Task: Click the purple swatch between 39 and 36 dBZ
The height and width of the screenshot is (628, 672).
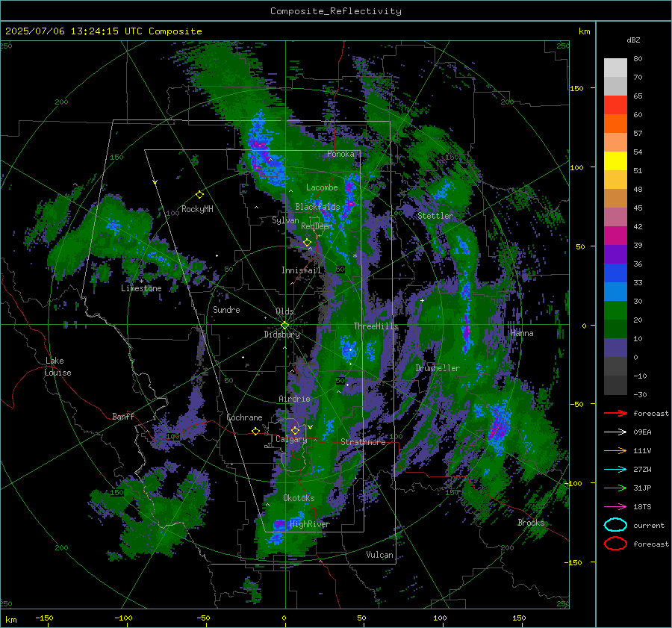Action: [x=615, y=254]
